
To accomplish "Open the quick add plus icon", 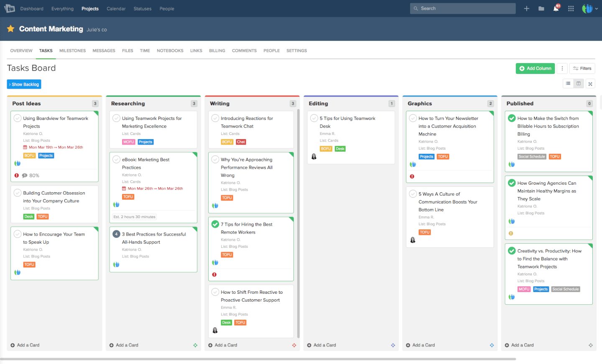I will point(527,8).
